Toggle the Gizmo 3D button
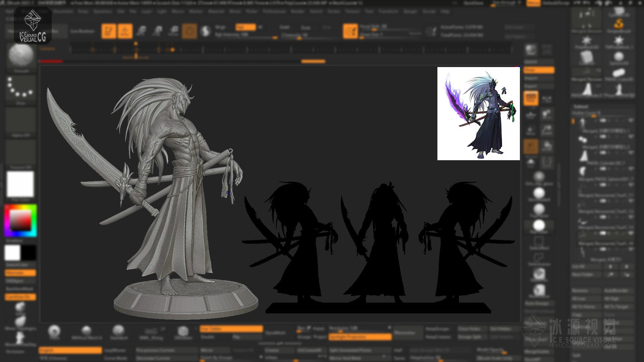Screen dimensions: 644x362 [x=189, y=31]
